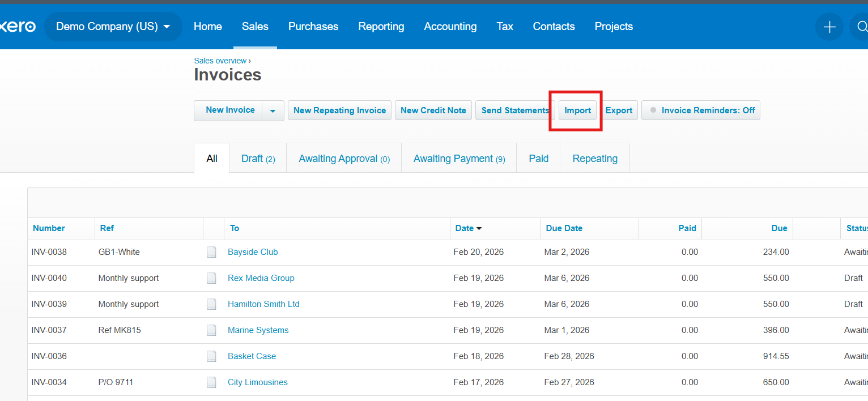Switch to the Awaiting Approval (0) tab
The image size is (868, 401).
(x=344, y=159)
